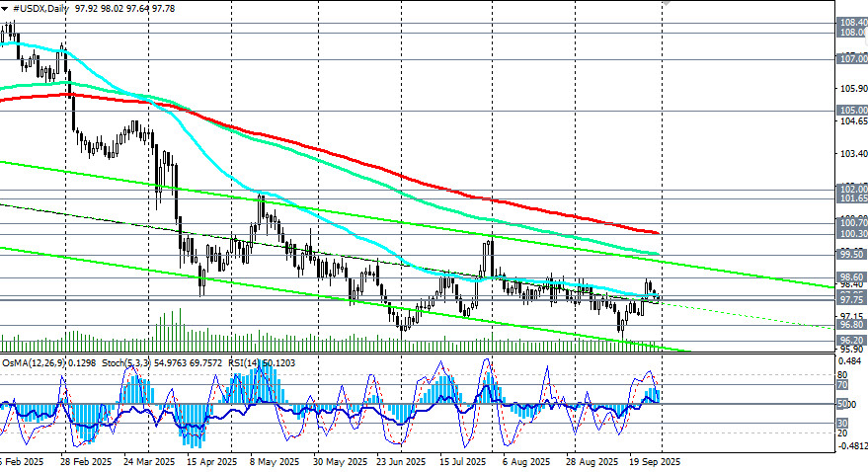This screenshot has width=868, height=472.
Task: Click the 28 Feb 2025 date marker
Action: click(x=82, y=462)
